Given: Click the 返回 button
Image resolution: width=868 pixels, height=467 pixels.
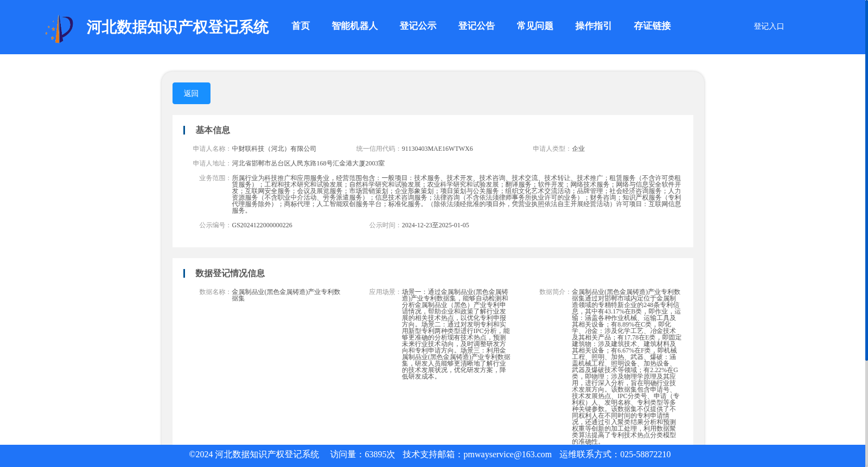Looking at the screenshot, I should [192, 93].
